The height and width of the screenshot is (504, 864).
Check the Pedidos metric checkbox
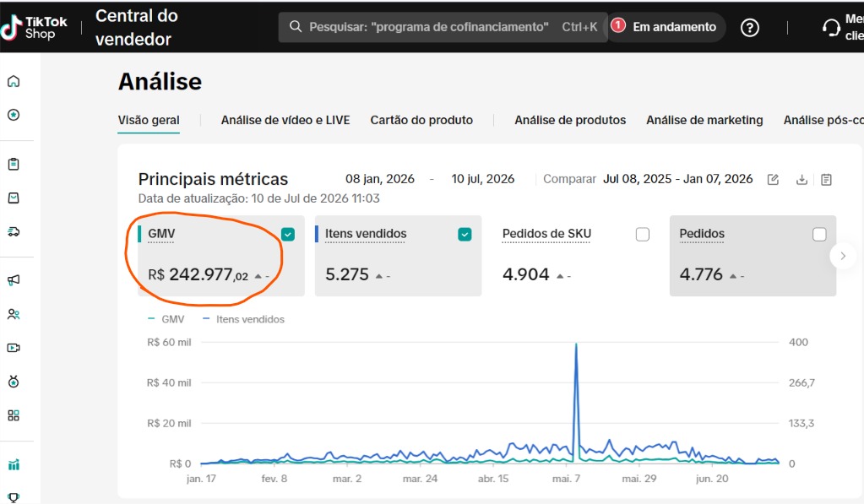[819, 235]
